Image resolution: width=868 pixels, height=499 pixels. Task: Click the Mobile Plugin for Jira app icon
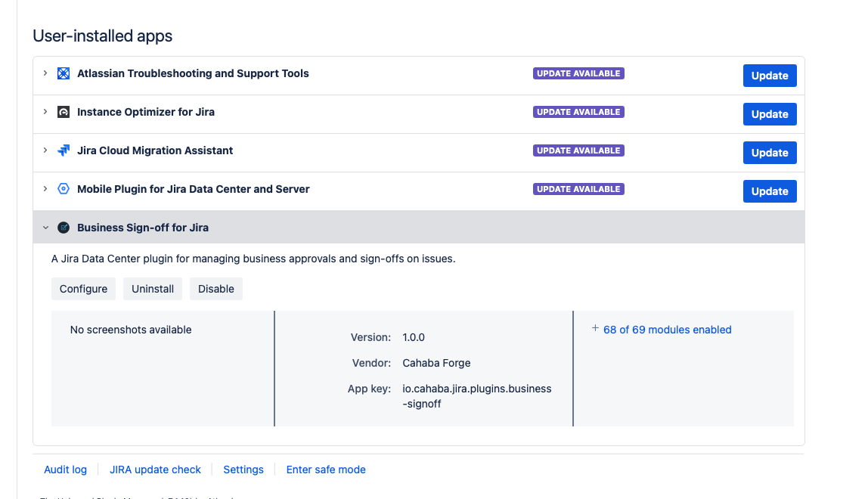point(63,188)
